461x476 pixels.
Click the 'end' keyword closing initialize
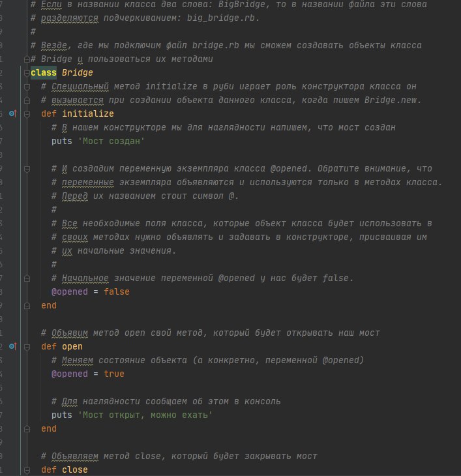pos(49,306)
